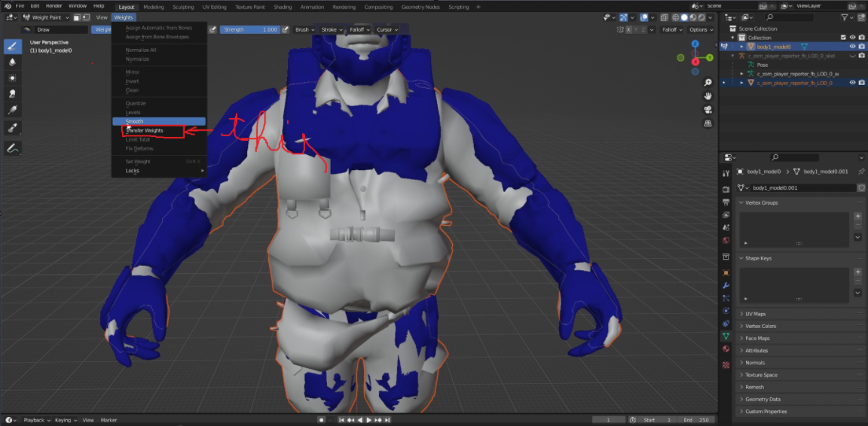Open the View Layer properties tab

pos(726,215)
